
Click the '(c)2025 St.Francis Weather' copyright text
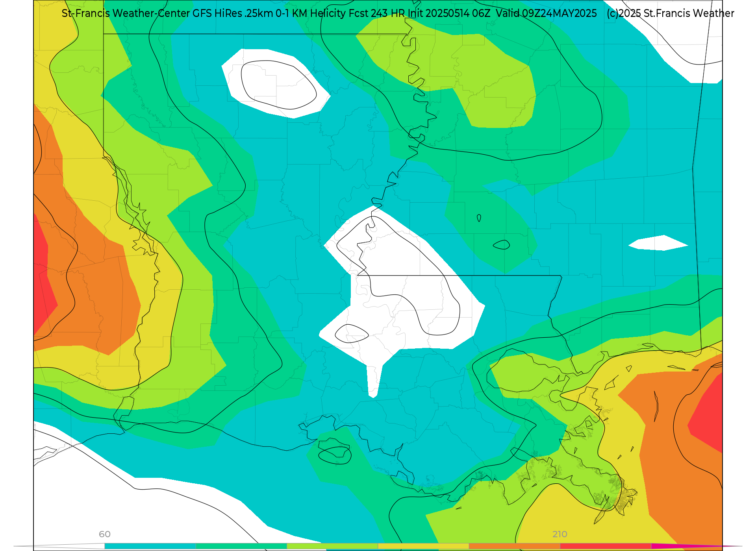[670, 13]
